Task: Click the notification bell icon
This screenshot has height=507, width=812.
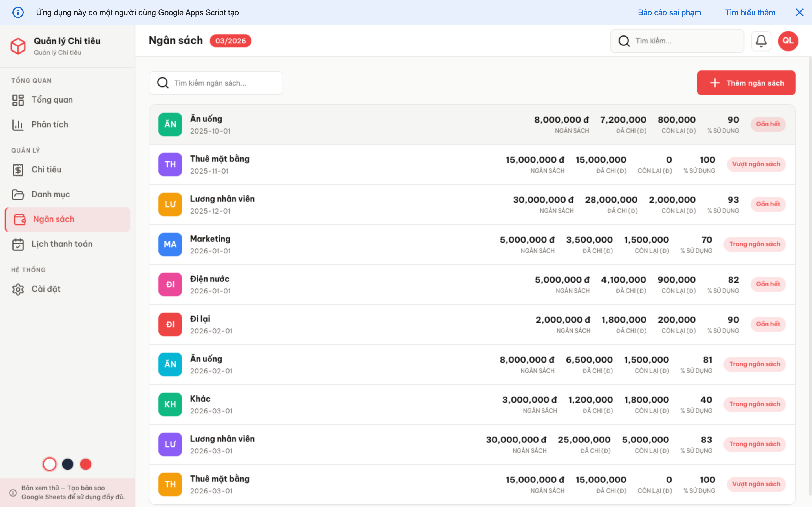Action: [x=761, y=41]
